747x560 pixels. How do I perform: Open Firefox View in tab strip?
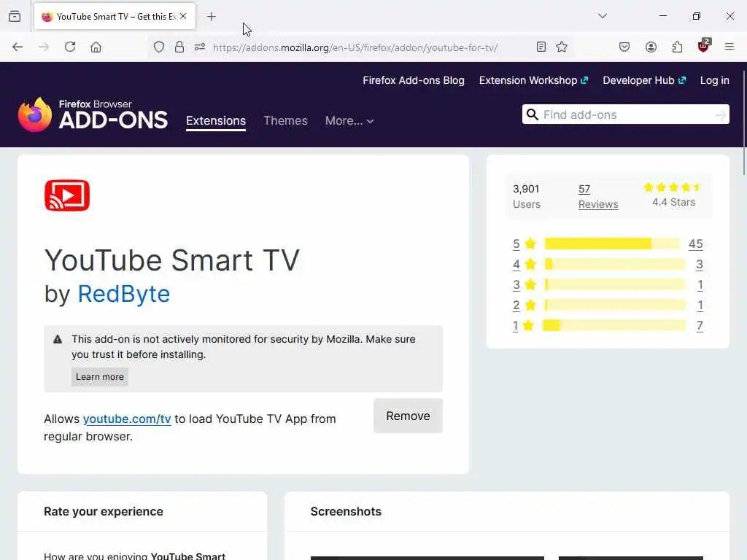[15, 16]
